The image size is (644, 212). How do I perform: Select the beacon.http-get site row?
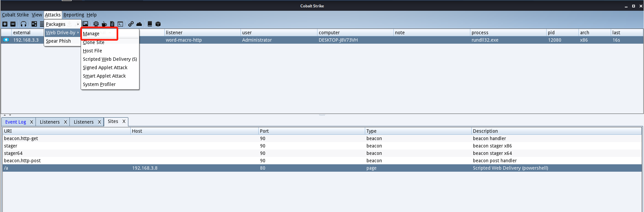pos(322,138)
